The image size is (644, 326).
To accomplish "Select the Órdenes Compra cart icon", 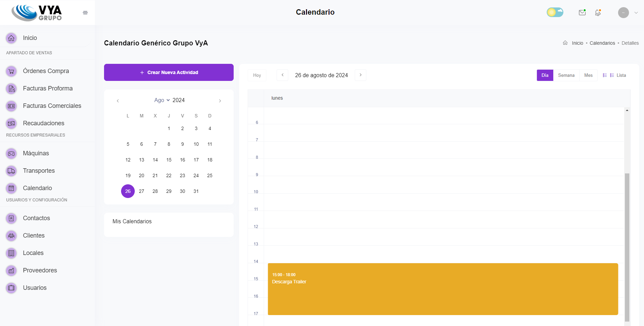I will click(x=11, y=71).
